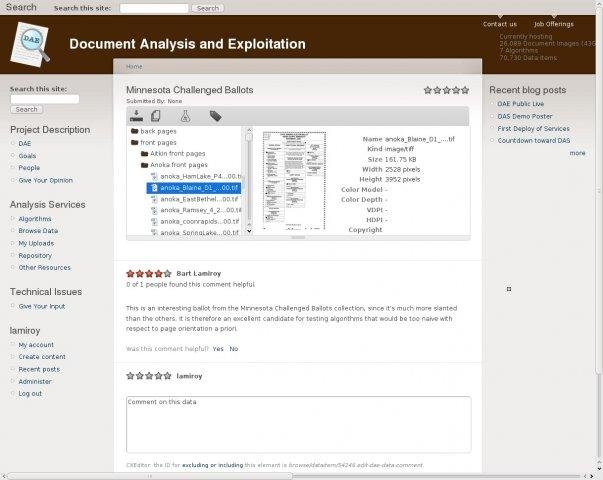Expand the Aitkin front pages folder
603x480 pixels.
point(178,153)
